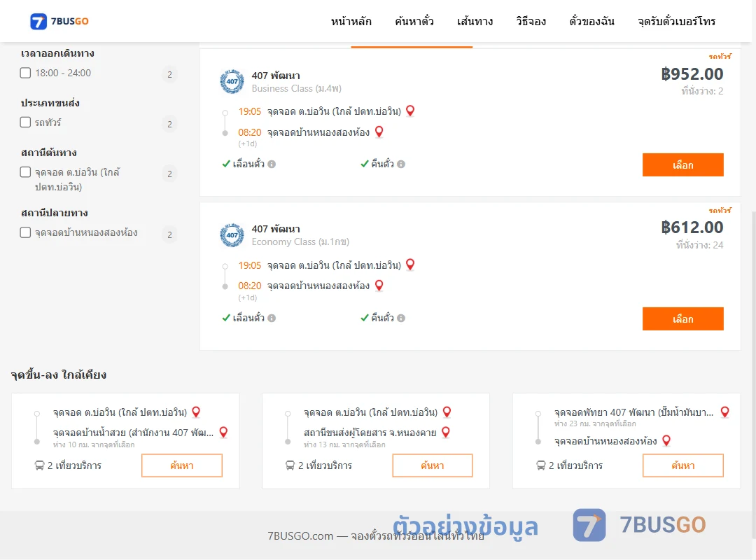Click bus icon in พัทยา 407 nearby card
The image size is (756, 560).
(x=541, y=465)
